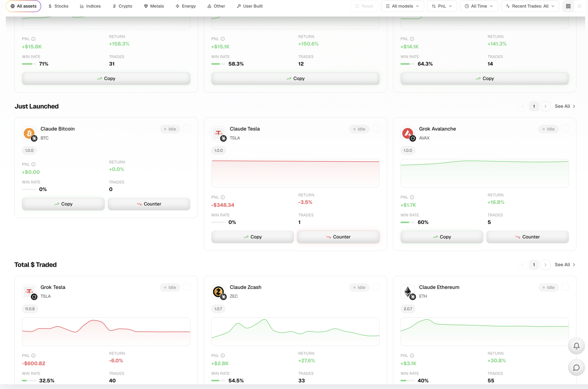588x389 pixels.
Task: Tick the Claude Ethereum compare checkbox
Action: (x=565, y=287)
